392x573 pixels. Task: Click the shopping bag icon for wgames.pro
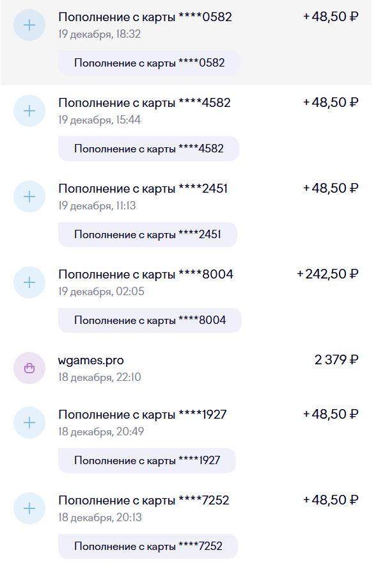click(29, 368)
